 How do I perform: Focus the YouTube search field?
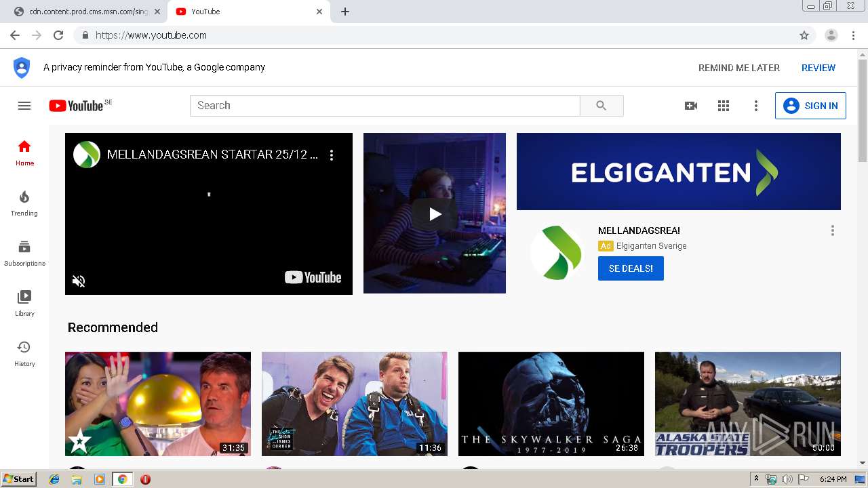[385, 106]
